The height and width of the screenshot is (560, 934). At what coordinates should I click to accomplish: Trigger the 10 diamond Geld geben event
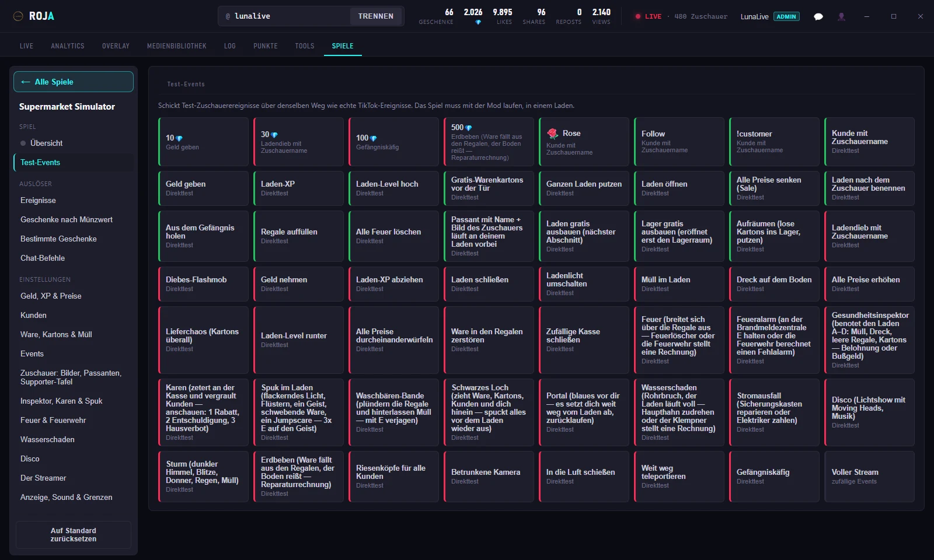click(203, 142)
